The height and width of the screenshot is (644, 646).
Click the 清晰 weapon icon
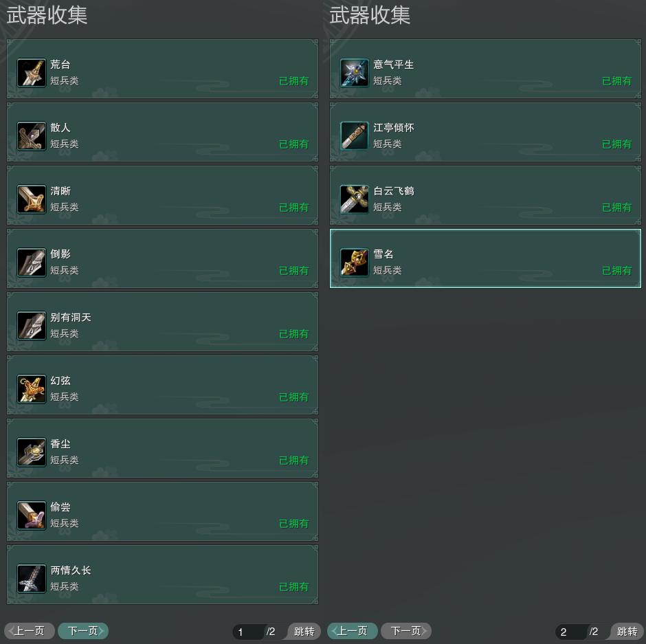32,199
